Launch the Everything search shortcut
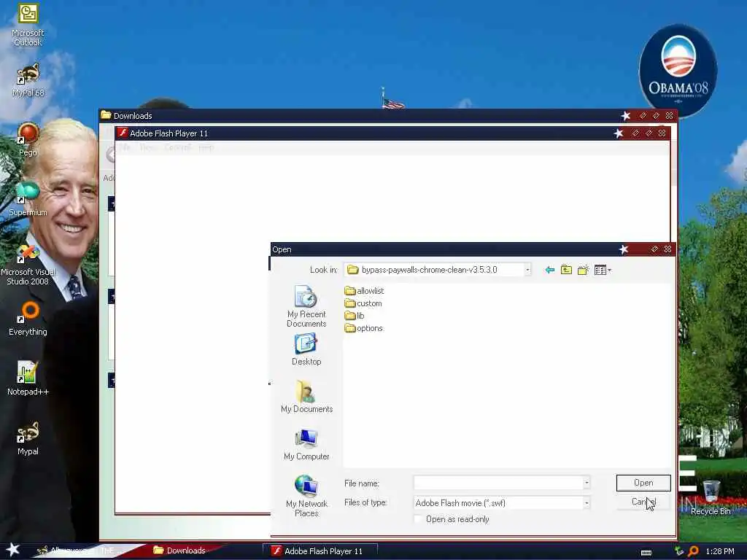Viewport: 747px width, 560px height. (x=28, y=319)
